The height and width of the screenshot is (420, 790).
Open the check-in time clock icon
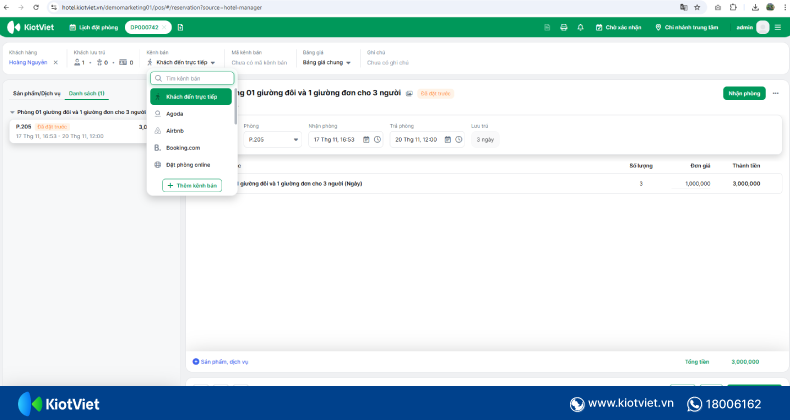(377, 139)
